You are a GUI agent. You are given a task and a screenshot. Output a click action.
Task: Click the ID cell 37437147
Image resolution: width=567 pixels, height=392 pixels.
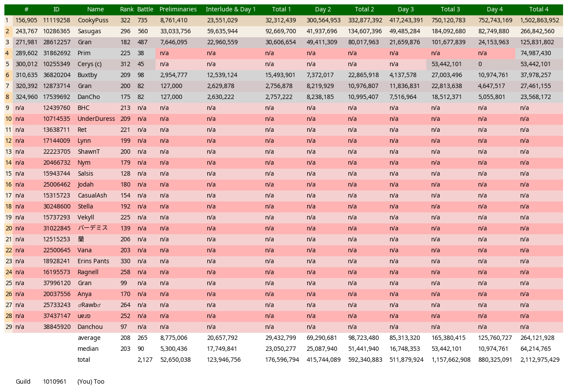click(x=57, y=316)
